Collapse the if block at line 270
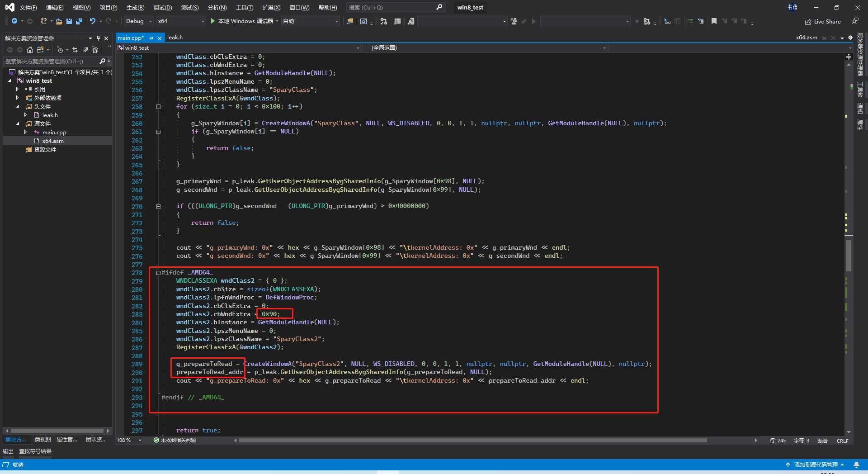 click(x=158, y=206)
